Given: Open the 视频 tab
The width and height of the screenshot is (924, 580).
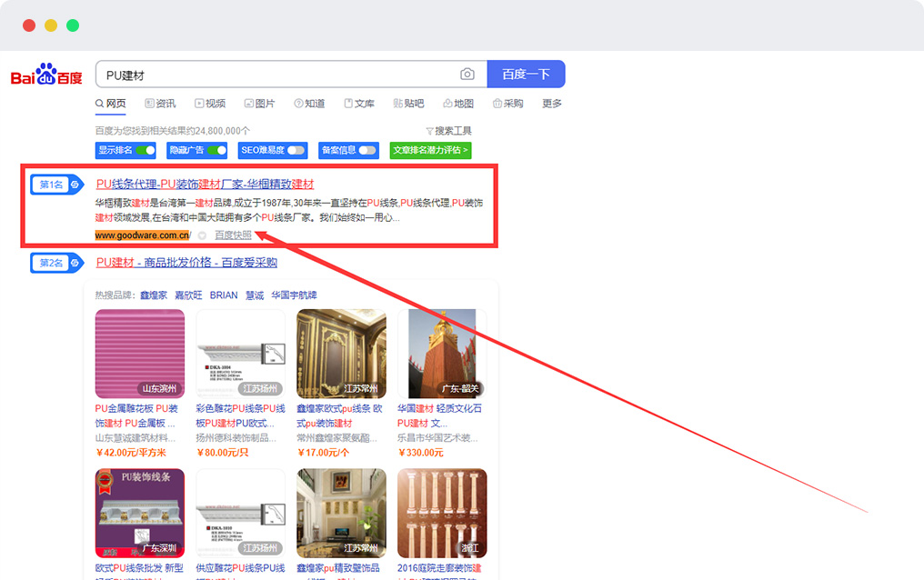Looking at the screenshot, I should (210, 103).
